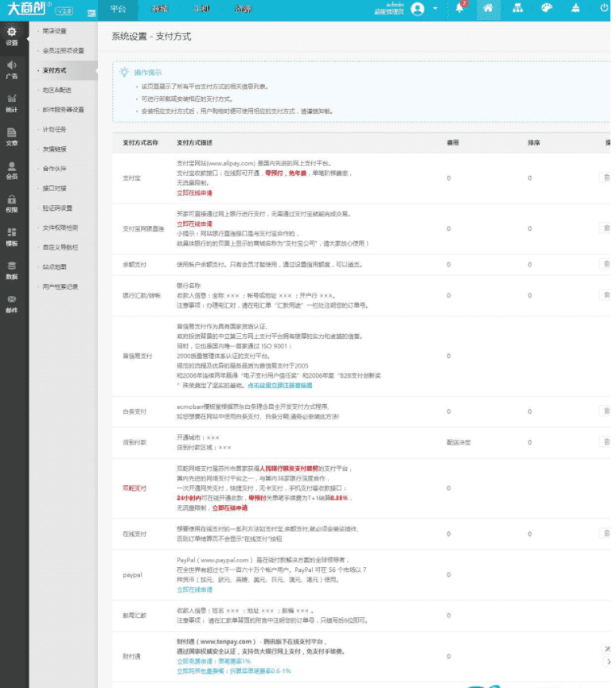This screenshot has width=616, height=688.
Task: Delete the 支付宝 payment method
Action: (606, 177)
